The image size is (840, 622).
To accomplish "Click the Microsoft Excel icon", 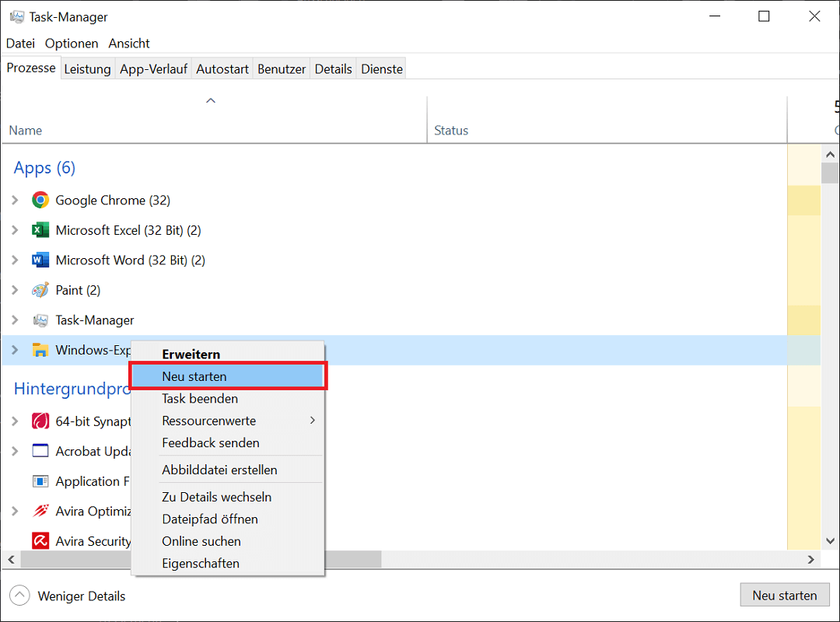I will tap(40, 230).
